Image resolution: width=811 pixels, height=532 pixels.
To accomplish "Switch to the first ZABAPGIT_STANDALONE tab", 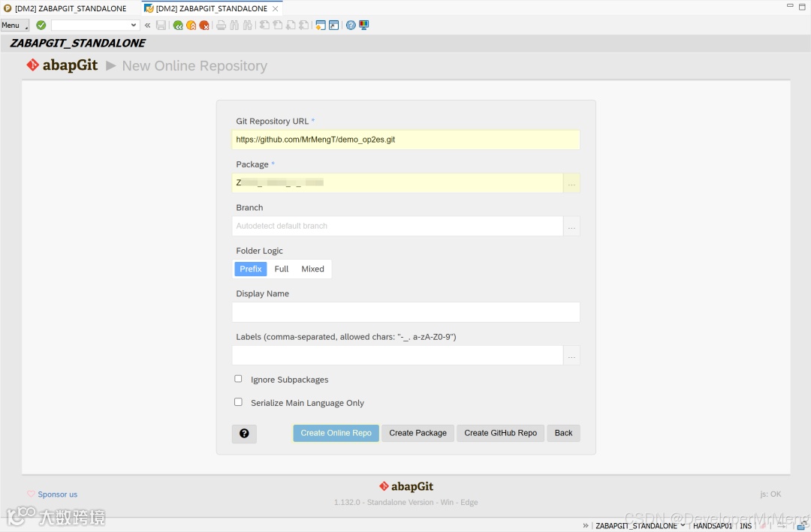I will pyautogui.click(x=65, y=8).
